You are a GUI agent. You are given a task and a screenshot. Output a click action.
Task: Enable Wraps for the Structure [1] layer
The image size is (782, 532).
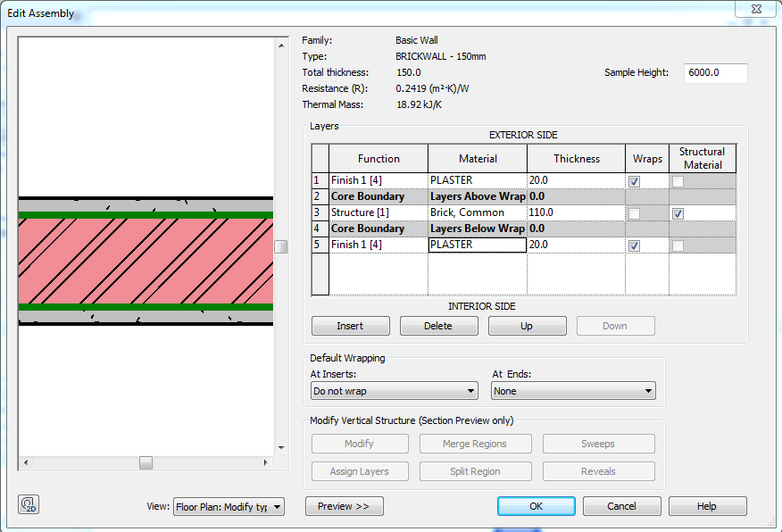click(634, 213)
